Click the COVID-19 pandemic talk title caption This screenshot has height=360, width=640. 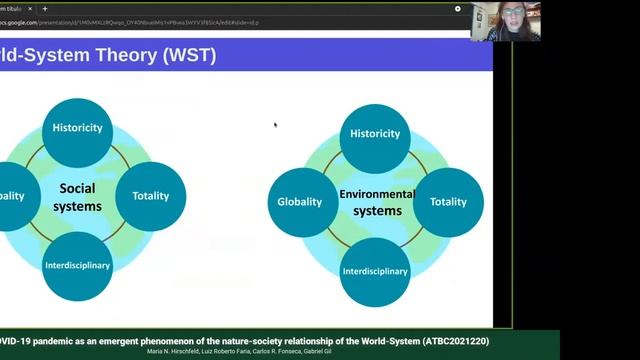(244, 341)
